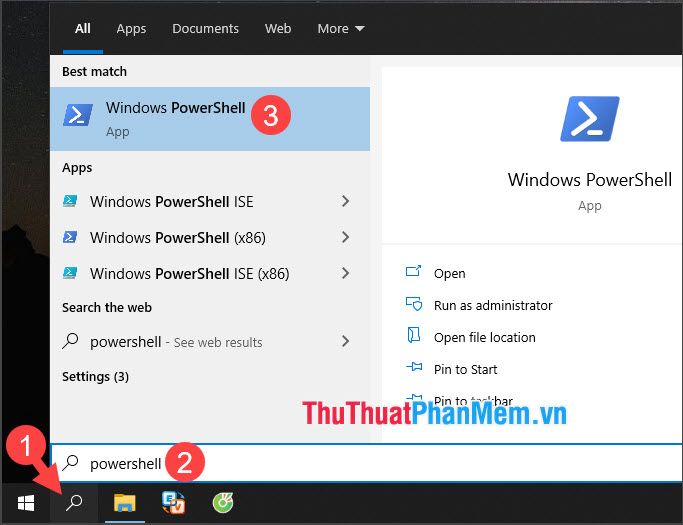Viewport: 683px width, 525px height.
Task: Click into the powershell search input box
Action: point(367,463)
